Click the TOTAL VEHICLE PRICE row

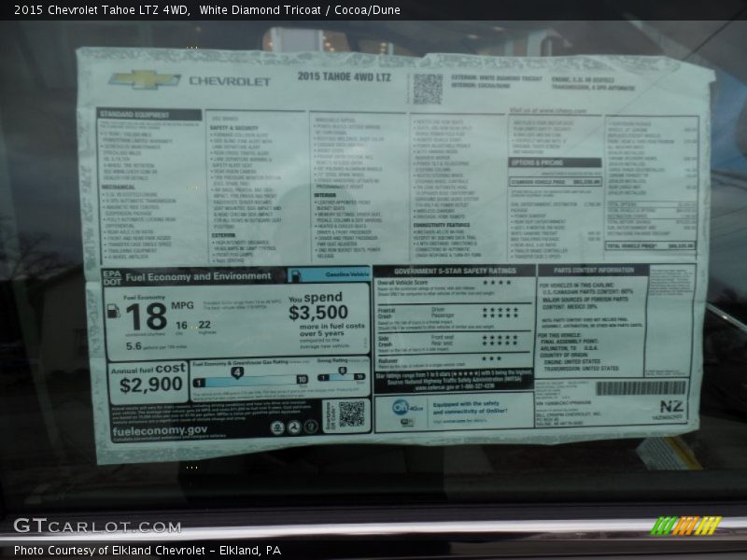pos(650,245)
